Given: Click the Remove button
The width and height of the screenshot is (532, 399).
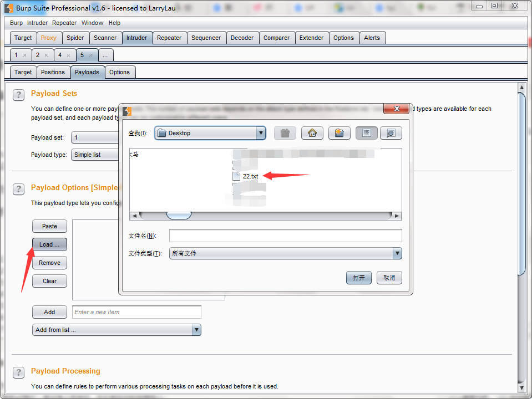Looking at the screenshot, I should (x=49, y=263).
